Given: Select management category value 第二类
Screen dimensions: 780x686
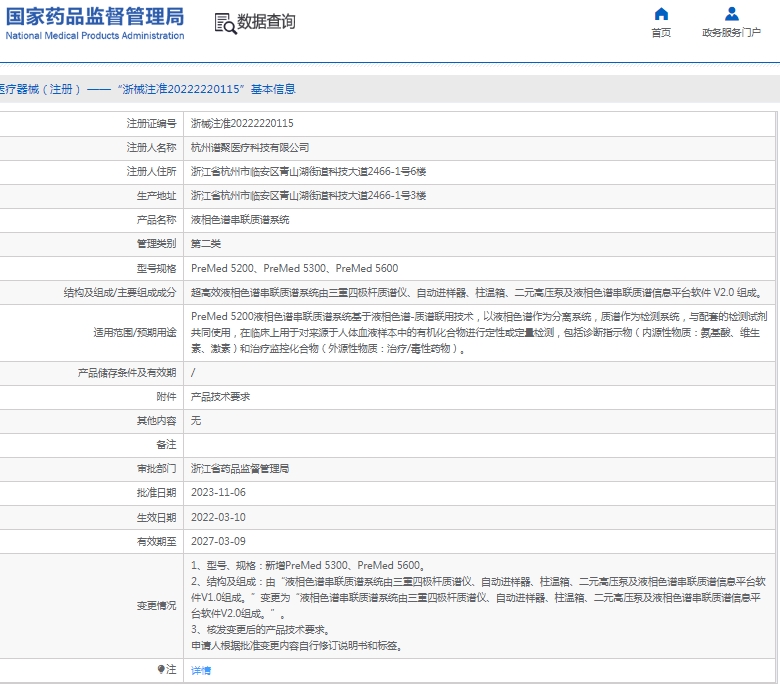Looking at the screenshot, I should coord(206,244).
